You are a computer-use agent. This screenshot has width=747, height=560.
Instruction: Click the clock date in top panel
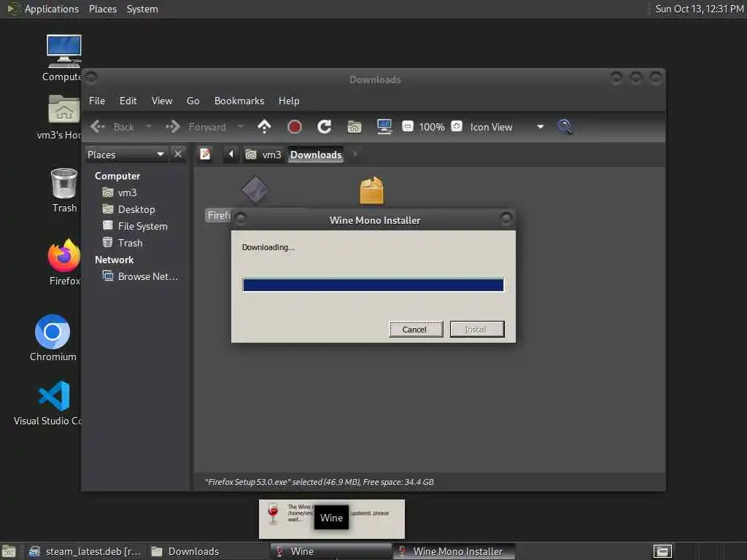(699, 9)
